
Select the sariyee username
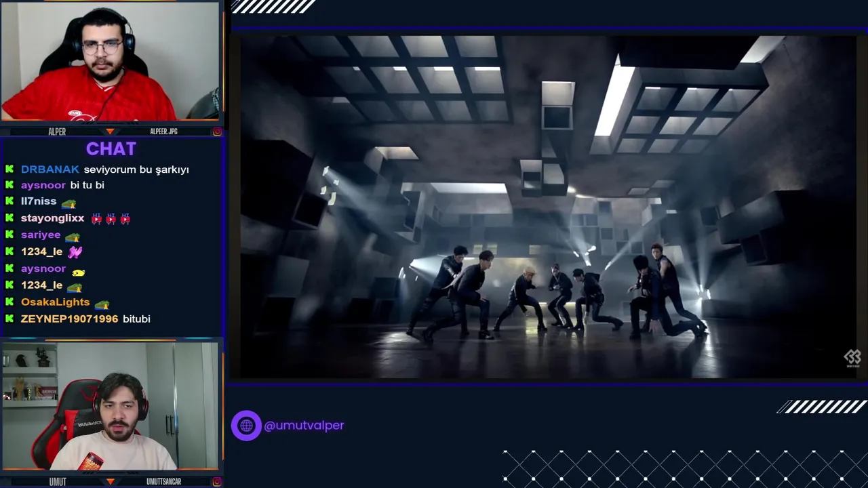point(41,235)
